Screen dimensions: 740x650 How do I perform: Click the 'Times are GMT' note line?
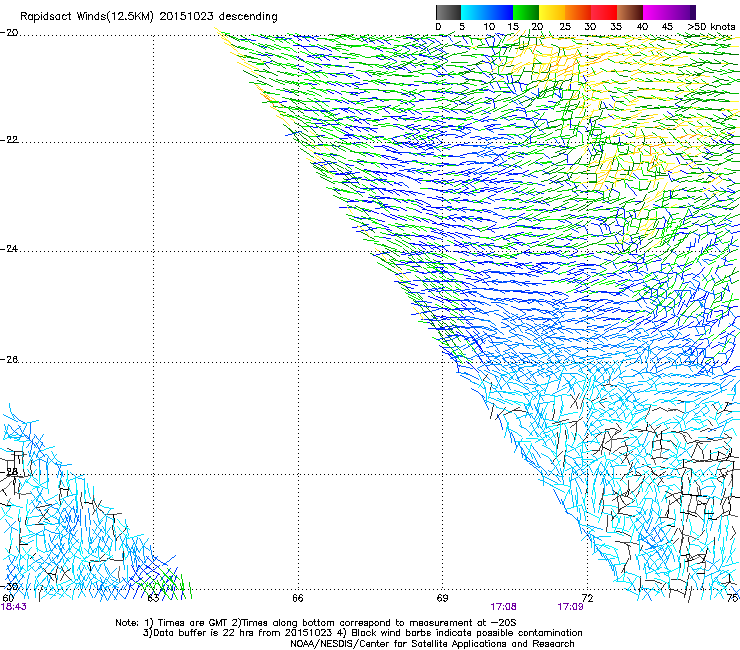tap(316, 623)
